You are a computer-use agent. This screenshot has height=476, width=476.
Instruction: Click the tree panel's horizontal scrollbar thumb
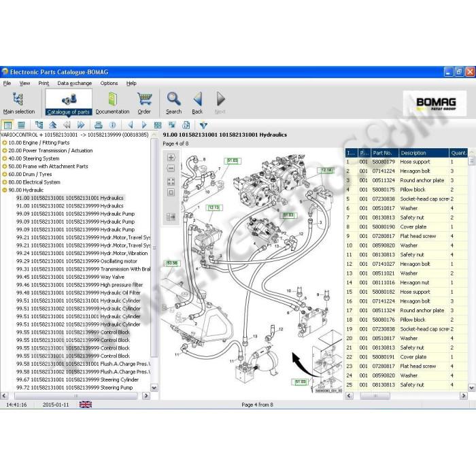tap(76, 396)
